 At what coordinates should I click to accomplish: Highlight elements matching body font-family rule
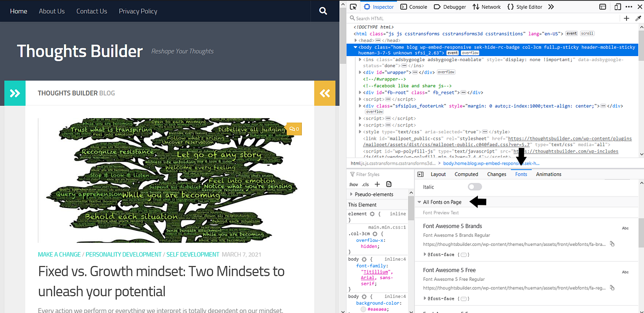pyautogui.click(x=364, y=259)
